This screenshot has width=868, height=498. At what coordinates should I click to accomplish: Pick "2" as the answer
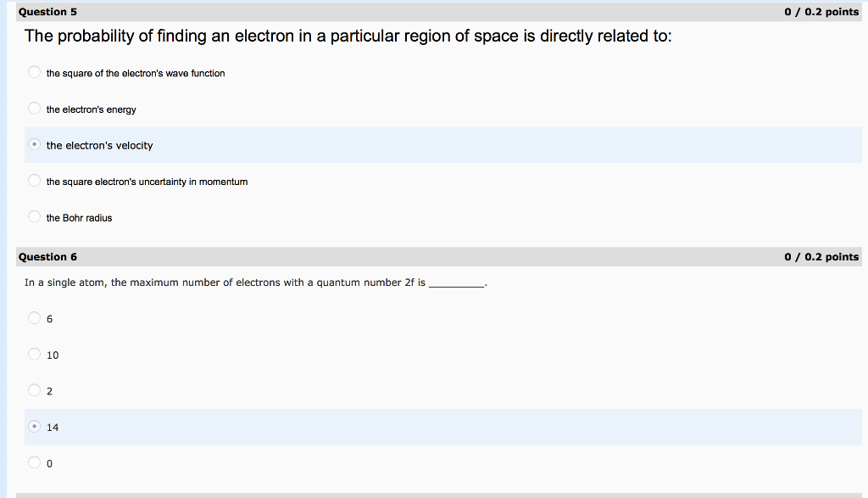(34, 389)
